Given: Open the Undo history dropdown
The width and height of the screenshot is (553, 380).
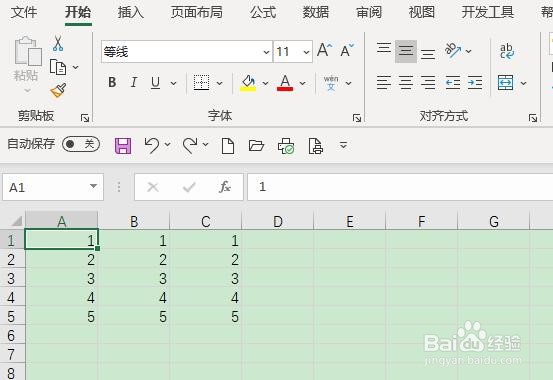Looking at the screenshot, I should pos(168,144).
